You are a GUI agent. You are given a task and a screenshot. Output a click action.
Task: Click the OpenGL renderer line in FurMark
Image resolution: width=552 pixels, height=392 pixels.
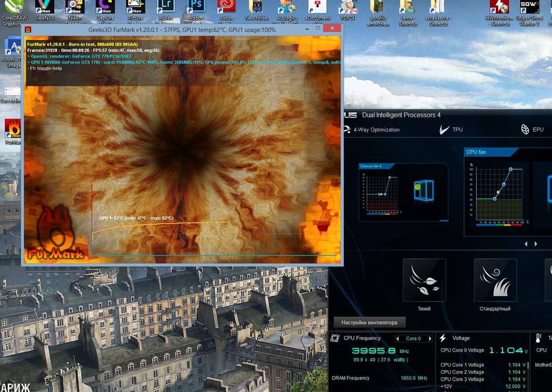point(80,56)
